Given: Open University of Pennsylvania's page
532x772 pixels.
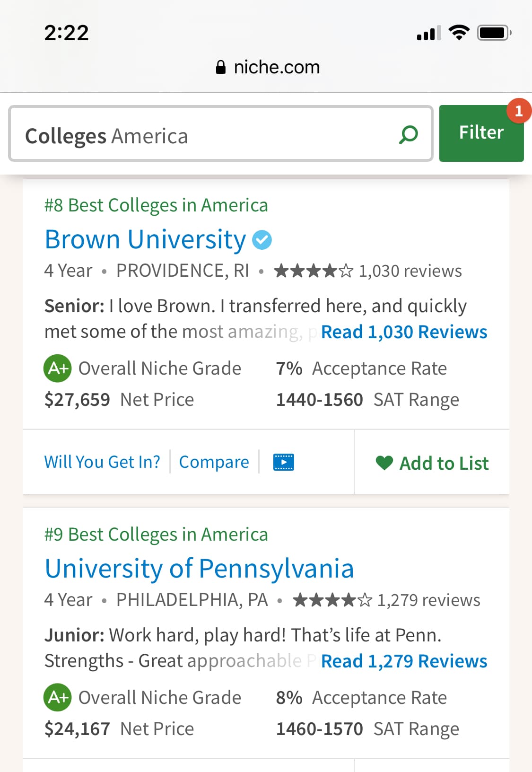Looking at the screenshot, I should pyautogui.click(x=199, y=569).
